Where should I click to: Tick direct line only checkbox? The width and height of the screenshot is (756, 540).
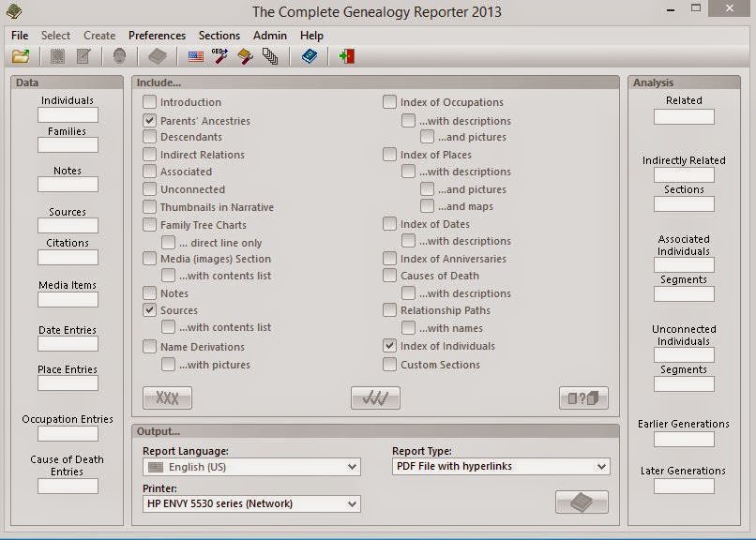(168, 242)
